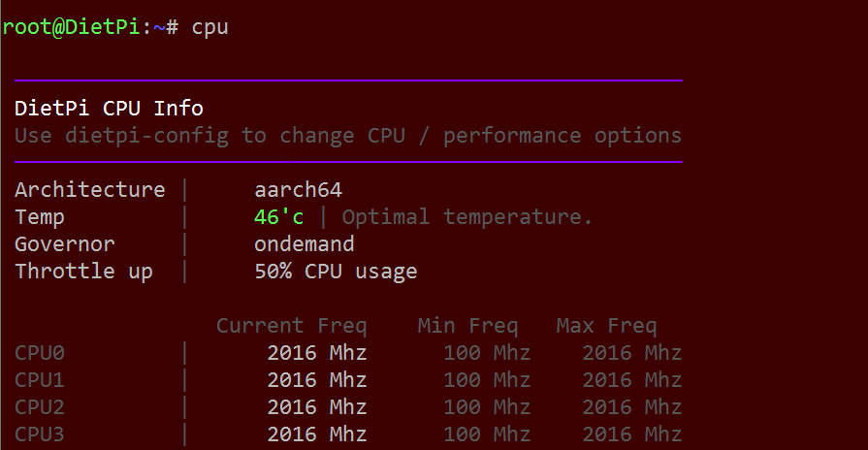Screen dimensions: 868x450
Task: Click the Architecture label
Action: click(89, 190)
